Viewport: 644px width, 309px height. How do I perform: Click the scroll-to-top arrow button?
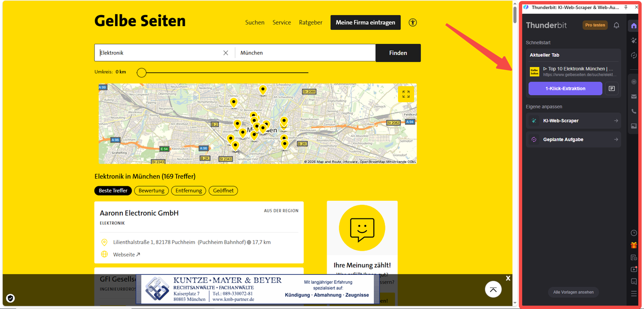(493, 289)
